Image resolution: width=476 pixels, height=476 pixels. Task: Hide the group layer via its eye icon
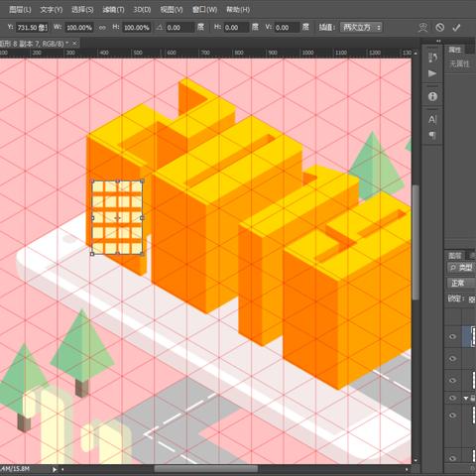452,398
